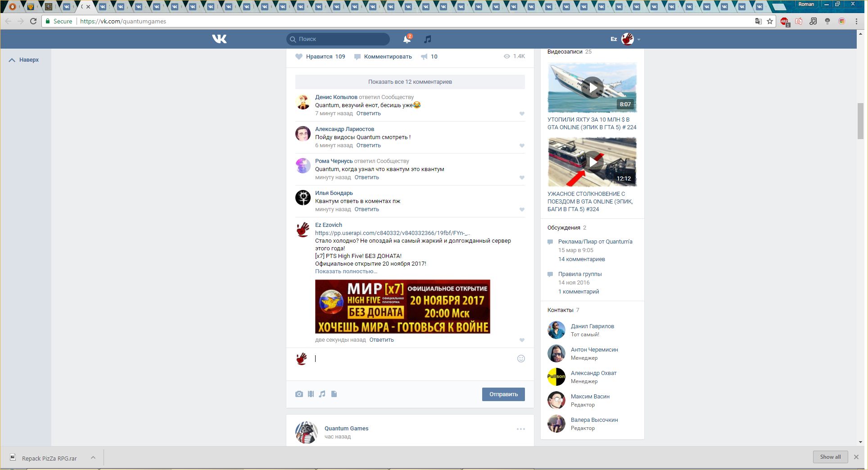Like the post with 109 likes
The image size is (868, 470).
(320, 57)
